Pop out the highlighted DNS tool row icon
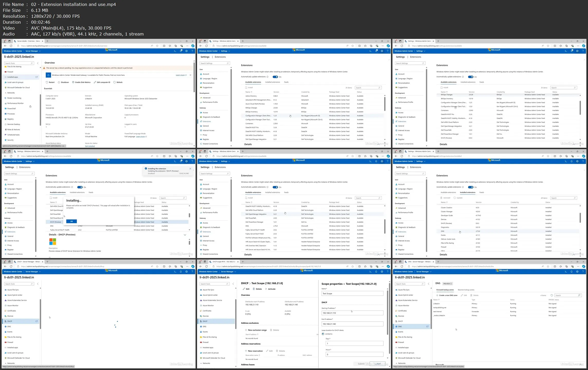588x370 pixels. click(427, 327)
